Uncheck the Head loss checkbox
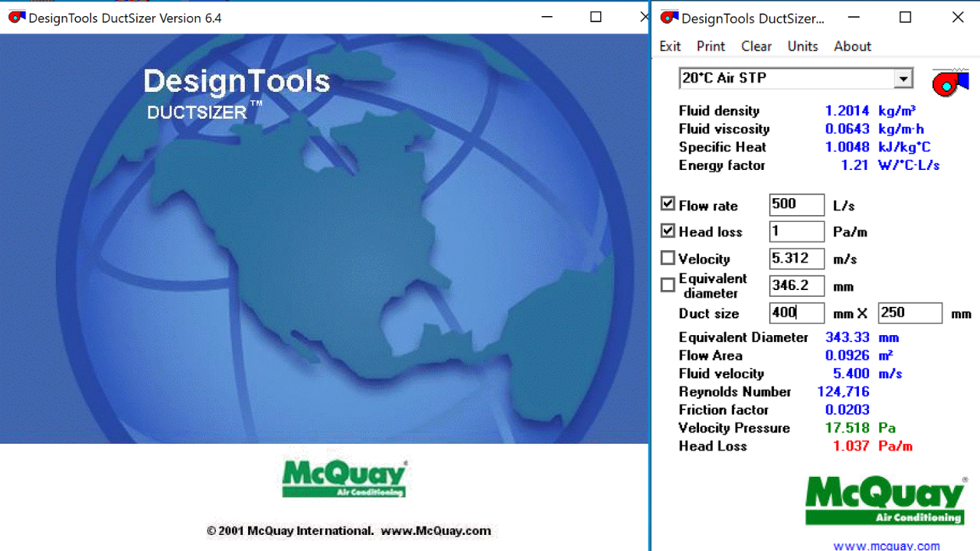The width and height of the screenshot is (980, 551). click(668, 230)
